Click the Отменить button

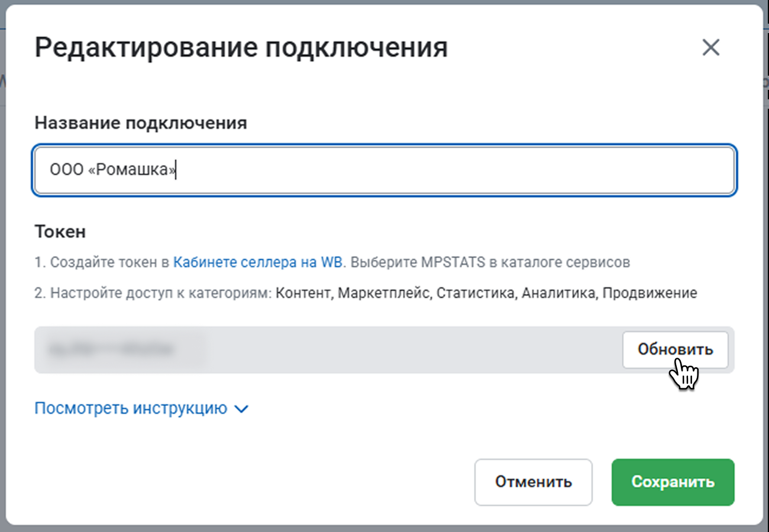point(533,482)
